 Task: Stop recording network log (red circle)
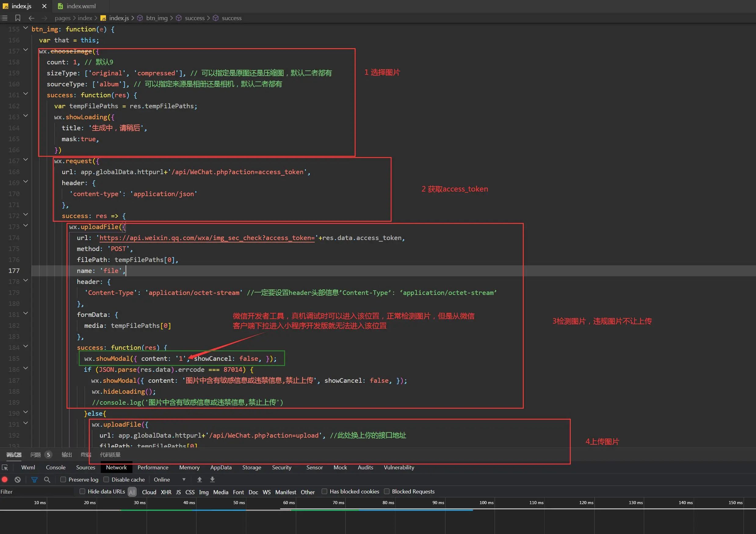pos(5,479)
